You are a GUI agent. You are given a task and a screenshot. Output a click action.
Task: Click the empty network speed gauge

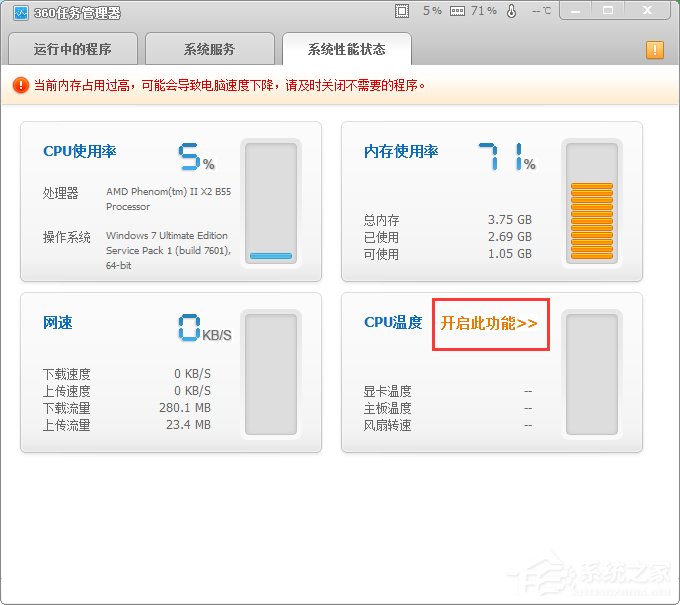coord(271,374)
